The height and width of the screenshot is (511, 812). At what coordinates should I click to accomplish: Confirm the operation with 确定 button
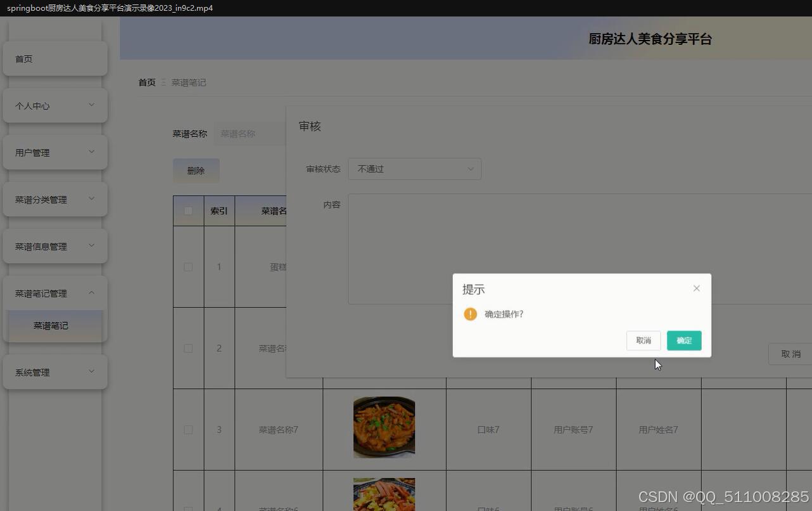[683, 340]
